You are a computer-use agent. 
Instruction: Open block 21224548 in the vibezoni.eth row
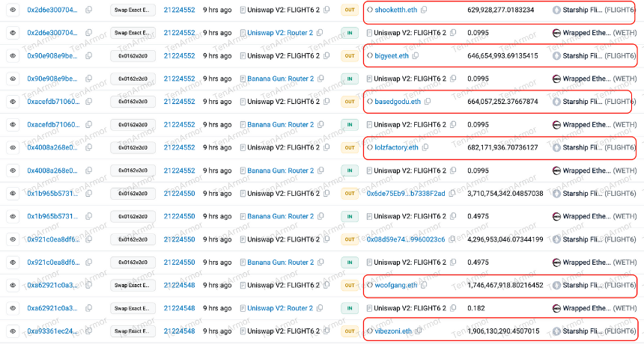click(x=179, y=331)
